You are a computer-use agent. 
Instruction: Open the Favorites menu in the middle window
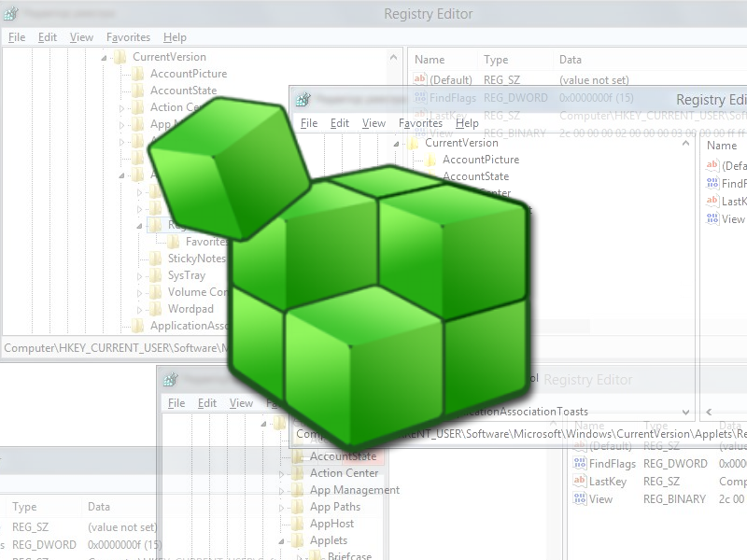[x=420, y=123]
